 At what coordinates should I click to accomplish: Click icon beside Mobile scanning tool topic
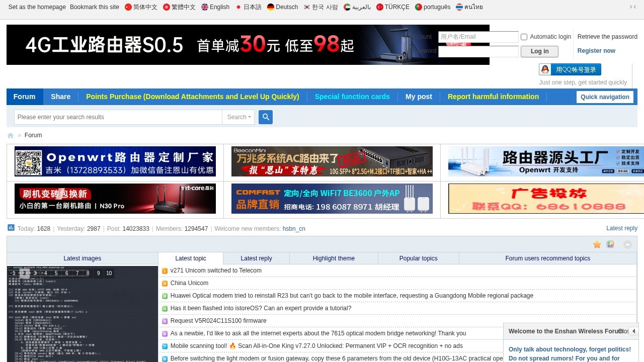(165, 346)
